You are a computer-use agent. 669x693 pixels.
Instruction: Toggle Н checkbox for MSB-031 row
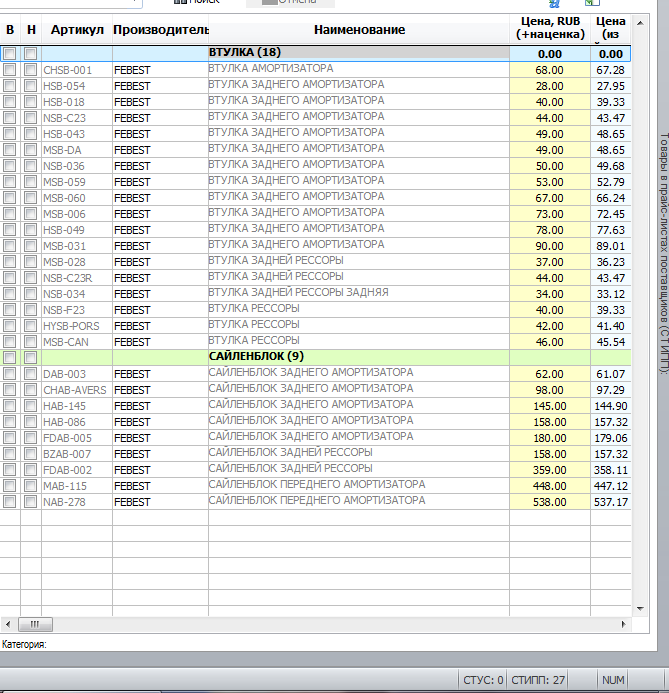click(30, 246)
